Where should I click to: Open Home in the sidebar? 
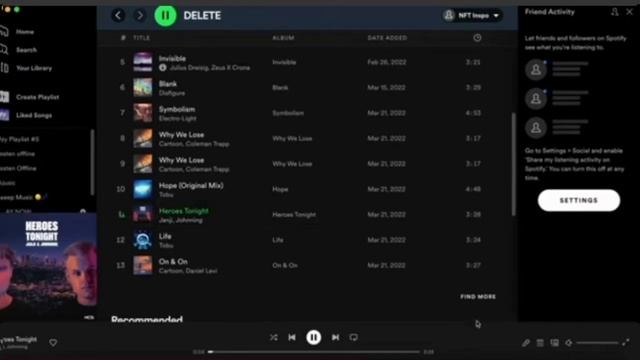(x=25, y=31)
